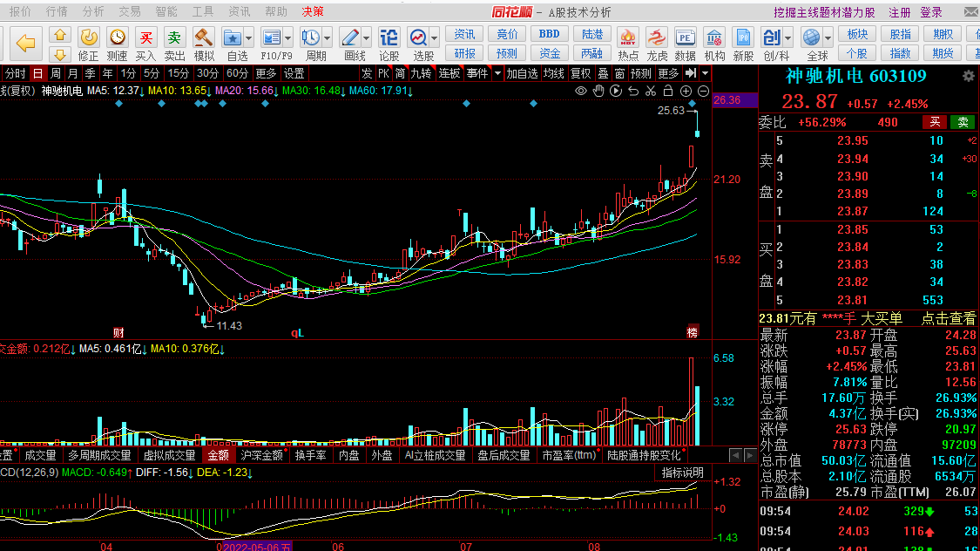Toggle 九转 indicator
The width and height of the screenshot is (980, 551).
pos(421,74)
